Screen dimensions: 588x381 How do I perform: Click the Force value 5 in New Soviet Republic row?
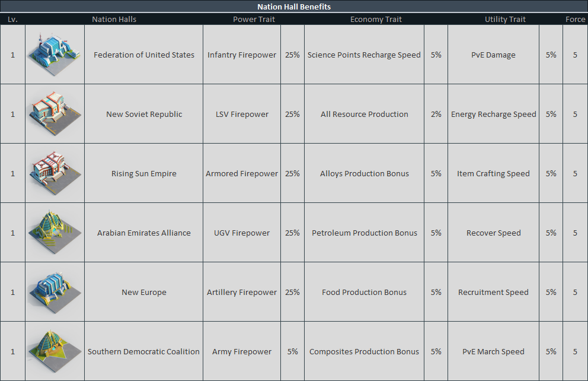click(575, 114)
